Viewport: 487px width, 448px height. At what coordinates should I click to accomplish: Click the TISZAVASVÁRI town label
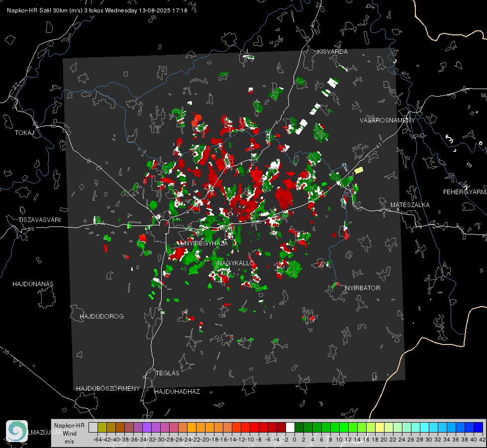(40, 220)
